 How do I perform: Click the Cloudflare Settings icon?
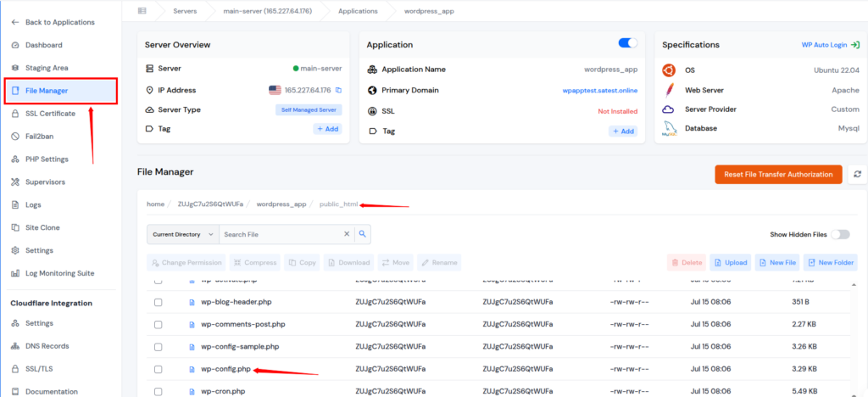tap(15, 323)
